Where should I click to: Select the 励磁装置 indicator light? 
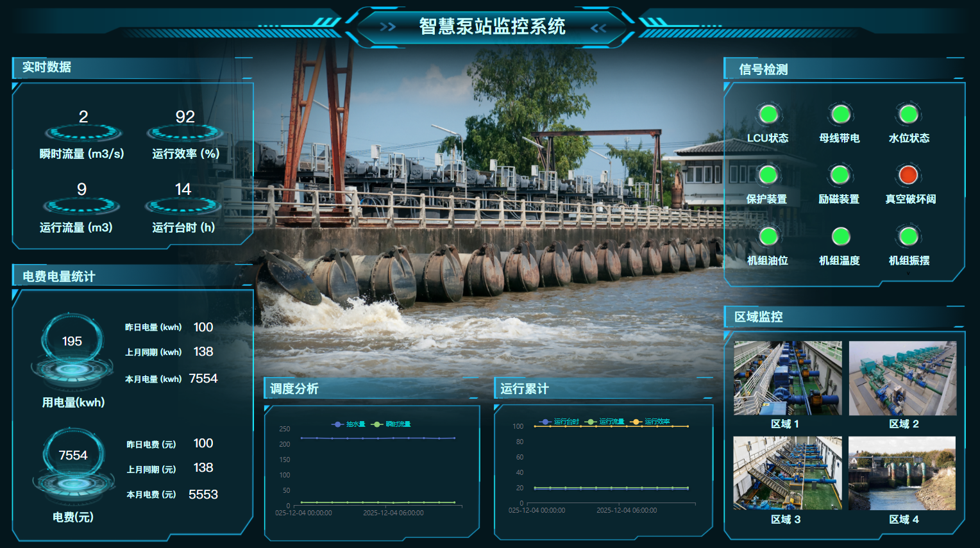point(840,175)
